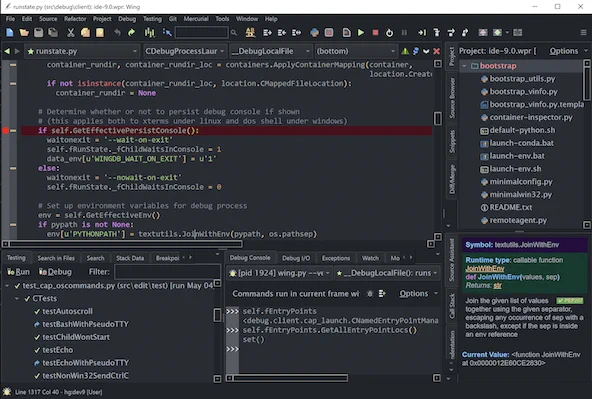The width and height of the screenshot is (592, 399).
Task: Open the File menu
Action: click(x=11, y=19)
